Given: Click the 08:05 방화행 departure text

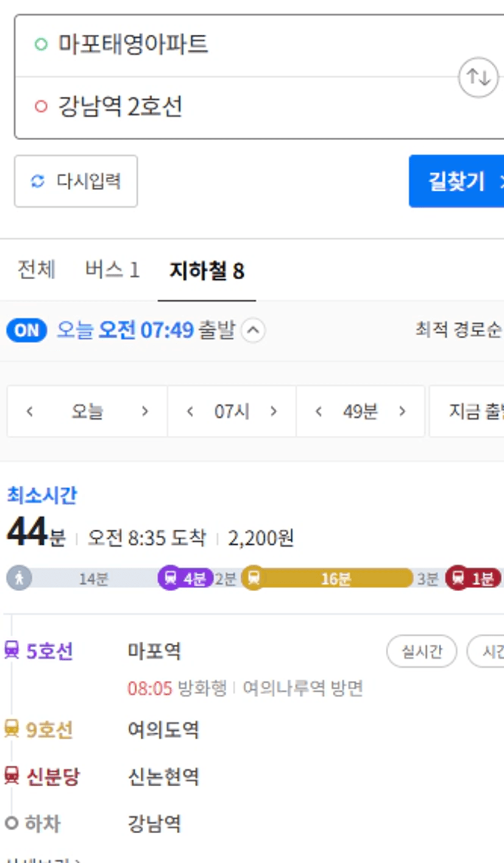Looking at the screenshot, I should coord(177,688).
